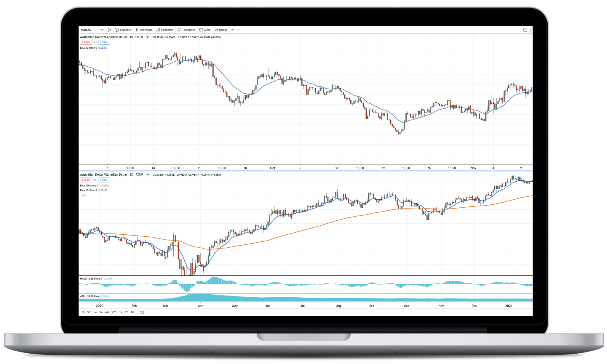Open the layout selector icon at top right
Viewport: 607px width, 364px height.
525,30
